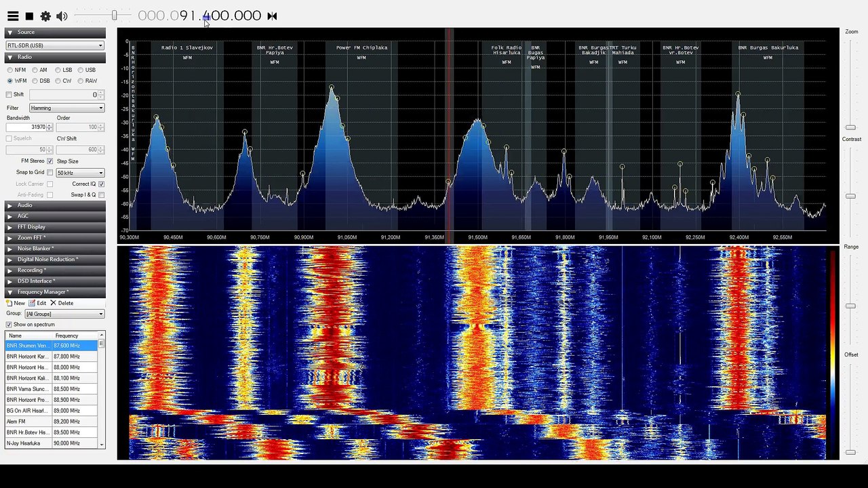The width and height of the screenshot is (868, 488).
Task: Click the center tuning icon beside frequency
Action: click(x=272, y=16)
